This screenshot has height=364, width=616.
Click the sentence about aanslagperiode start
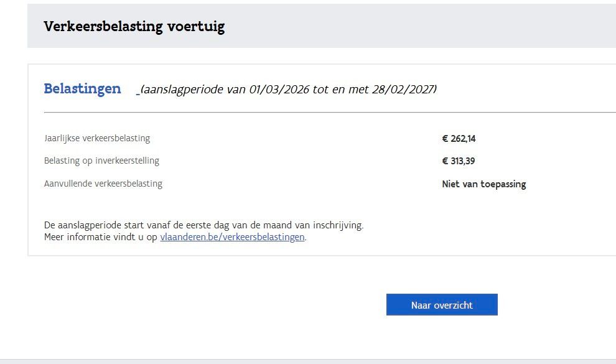(203, 225)
